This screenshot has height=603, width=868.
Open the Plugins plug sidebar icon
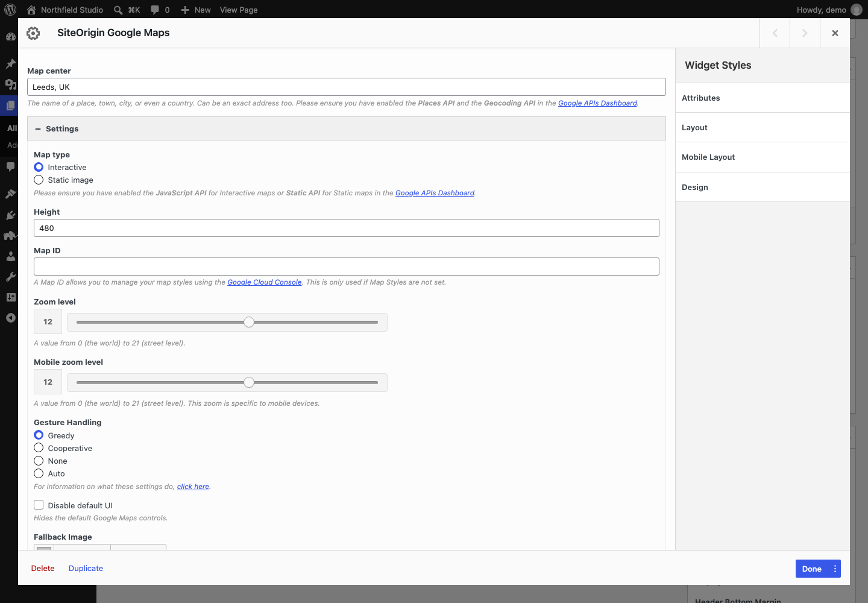[x=10, y=215]
